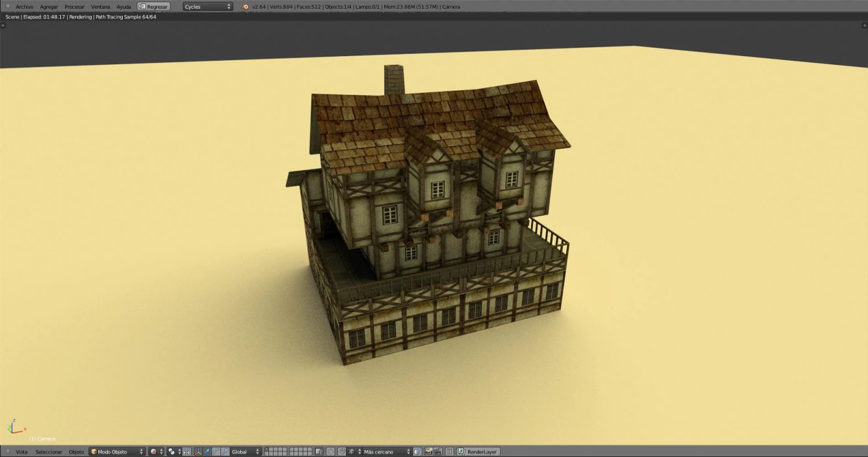Toggle the 3D manipulator widget icon
Screen dimensions: 868x457
coord(198,452)
